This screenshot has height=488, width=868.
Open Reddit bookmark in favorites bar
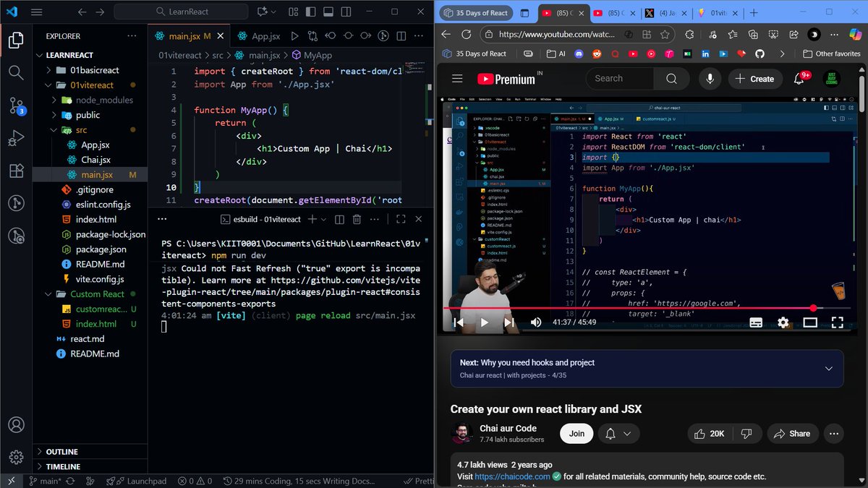[x=597, y=53]
